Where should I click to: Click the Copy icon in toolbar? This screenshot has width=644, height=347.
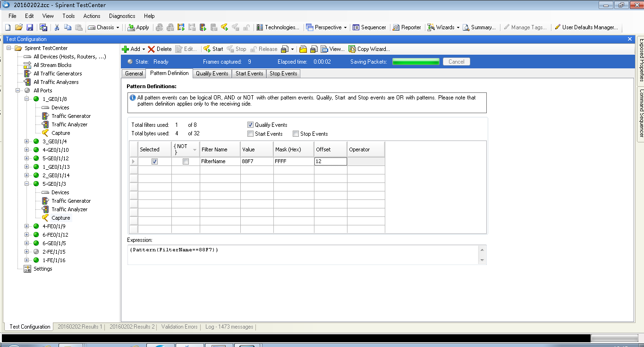(x=68, y=27)
